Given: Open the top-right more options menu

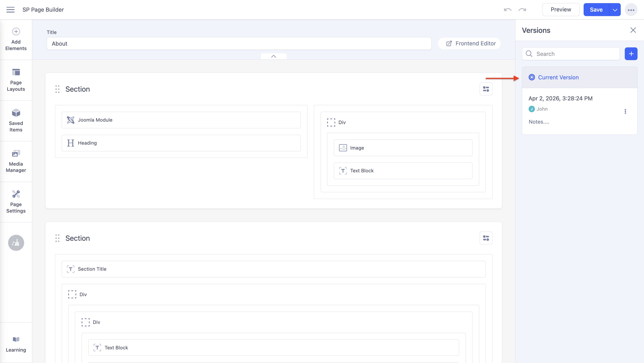Looking at the screenshot, I should tap(631, 10).
